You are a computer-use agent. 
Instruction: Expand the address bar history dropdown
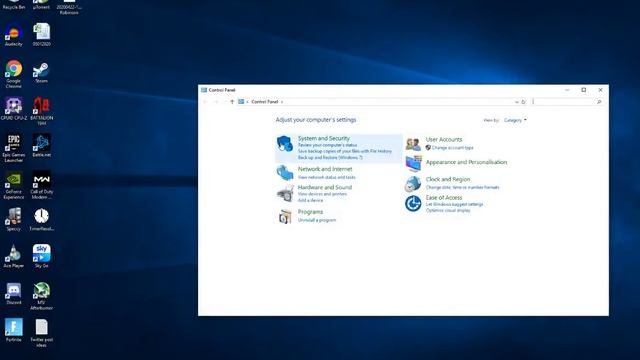517,102
